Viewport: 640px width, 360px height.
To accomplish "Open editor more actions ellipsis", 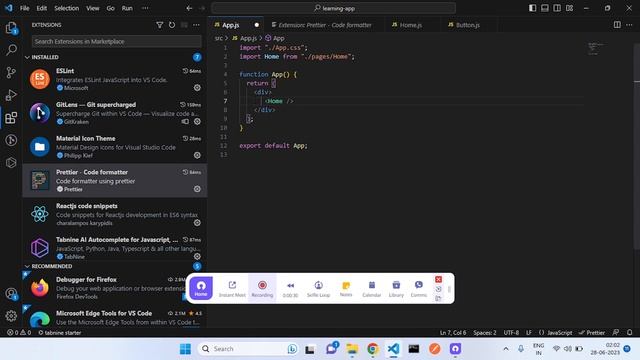I will pyautogui.click(x=629, y=25).
